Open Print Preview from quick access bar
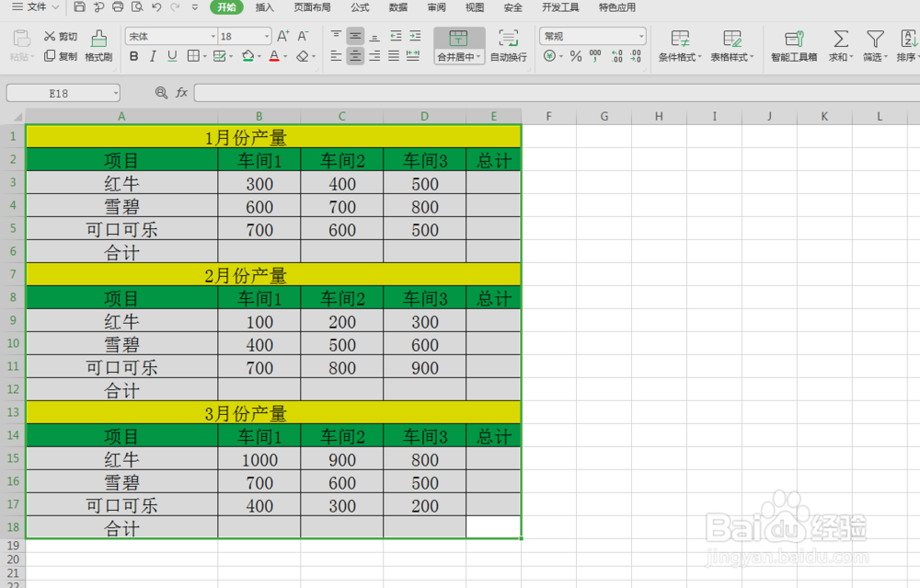Image resolution: width=920 pixels, height=588 pixels. (x=137, y=7)
